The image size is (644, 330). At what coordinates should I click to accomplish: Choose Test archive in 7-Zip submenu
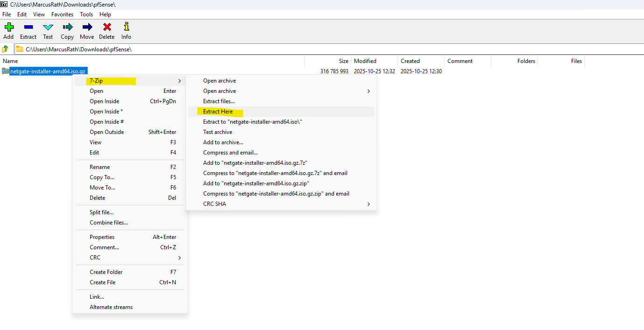point(218,132)
